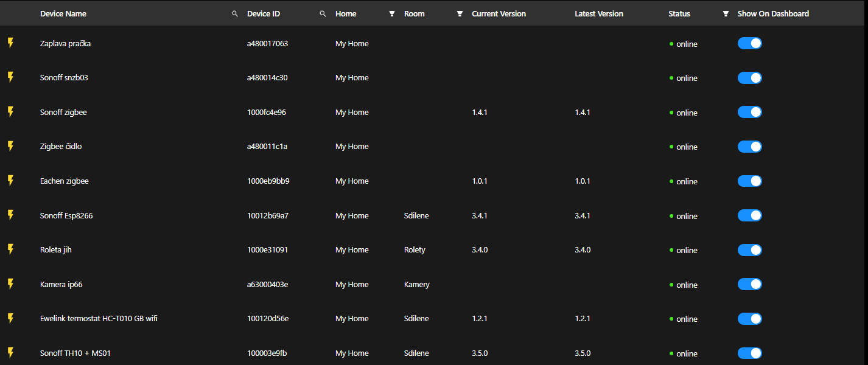Click the Device ID column header
This screenshot has width=868, height=365.
pyautogui.click(x=264, y=13)
